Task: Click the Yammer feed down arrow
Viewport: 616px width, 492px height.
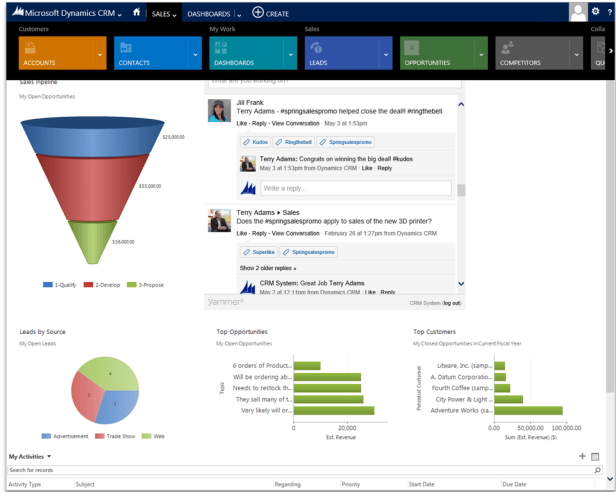Action: (x=461, y=284)
